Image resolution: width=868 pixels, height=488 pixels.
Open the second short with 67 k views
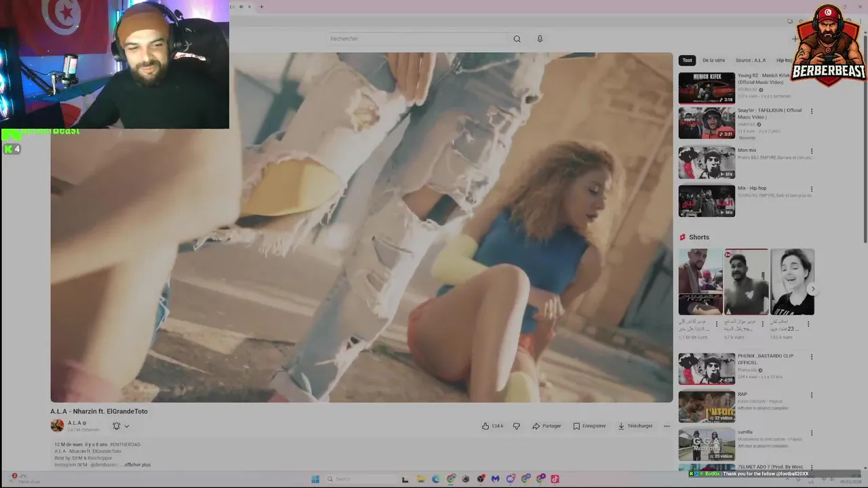(x=746, y=281)
